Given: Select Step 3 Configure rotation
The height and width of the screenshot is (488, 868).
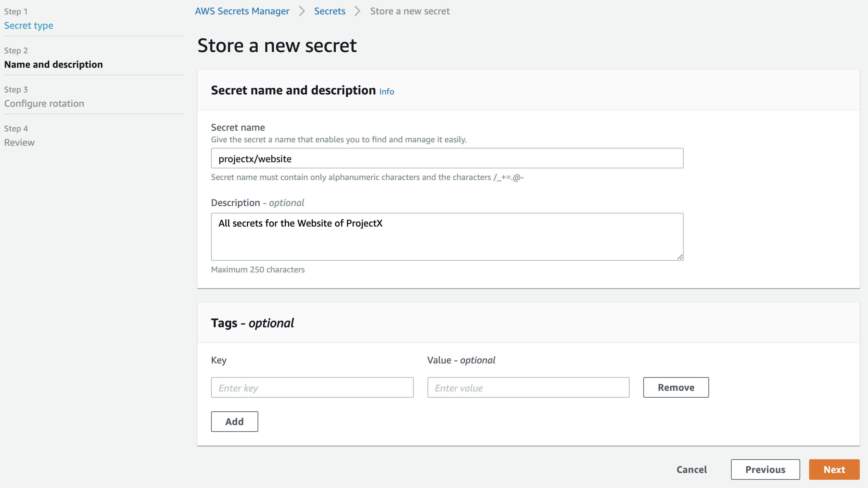Looking at the screenshot, I should [44, 103].
